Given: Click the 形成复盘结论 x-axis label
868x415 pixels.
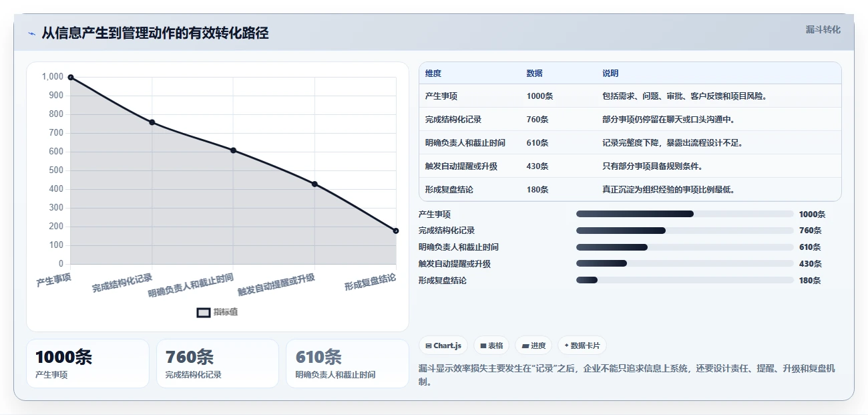Looking at the screenshot, I should pos(371,281).
